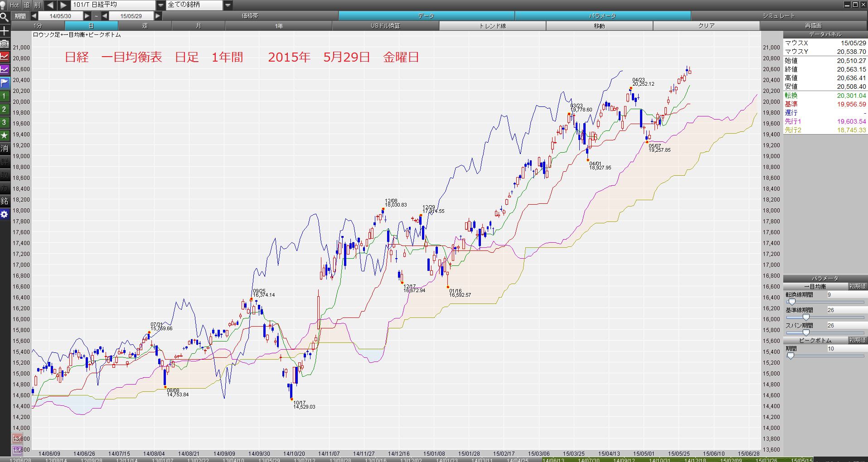This screenshot has height=462, width=868.
Task: Step the start date backward
Action: coord(34,16)
